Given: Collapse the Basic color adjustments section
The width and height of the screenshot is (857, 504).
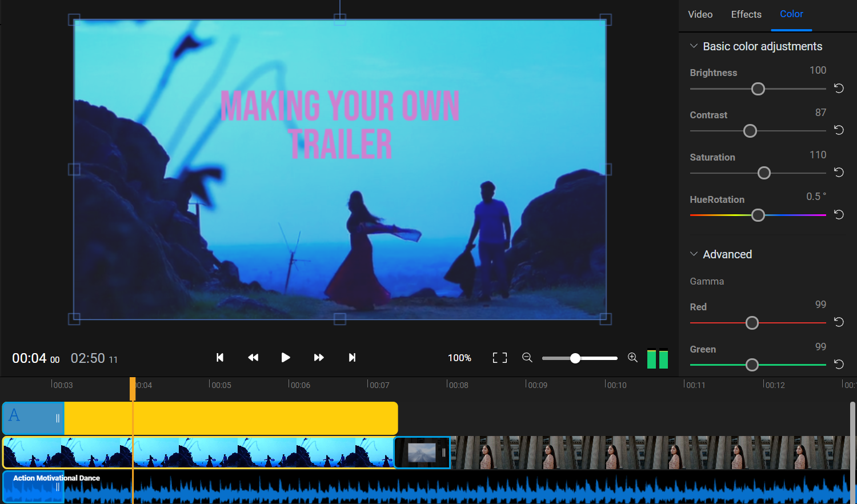Looking at the screenshot, I should [694, 46].
